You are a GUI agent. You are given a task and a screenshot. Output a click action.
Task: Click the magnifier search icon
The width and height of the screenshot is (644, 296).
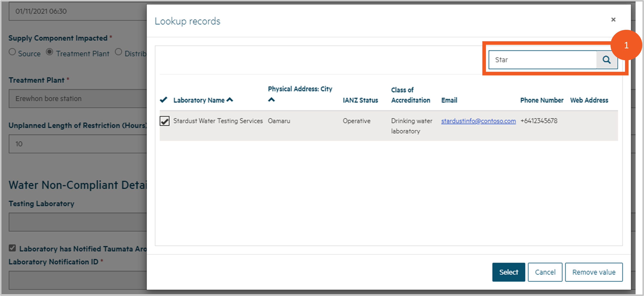pyautogui.click(x=606, y=60)
